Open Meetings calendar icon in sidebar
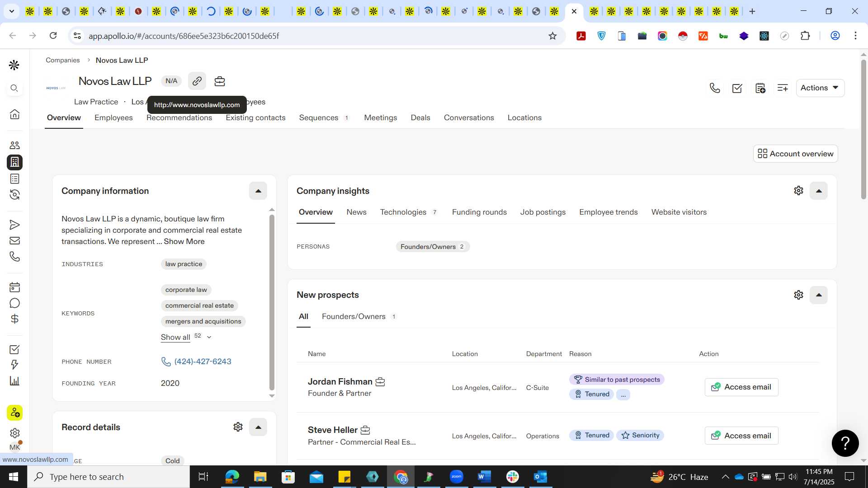Screen dimensions: 868x488 point(14,287)
